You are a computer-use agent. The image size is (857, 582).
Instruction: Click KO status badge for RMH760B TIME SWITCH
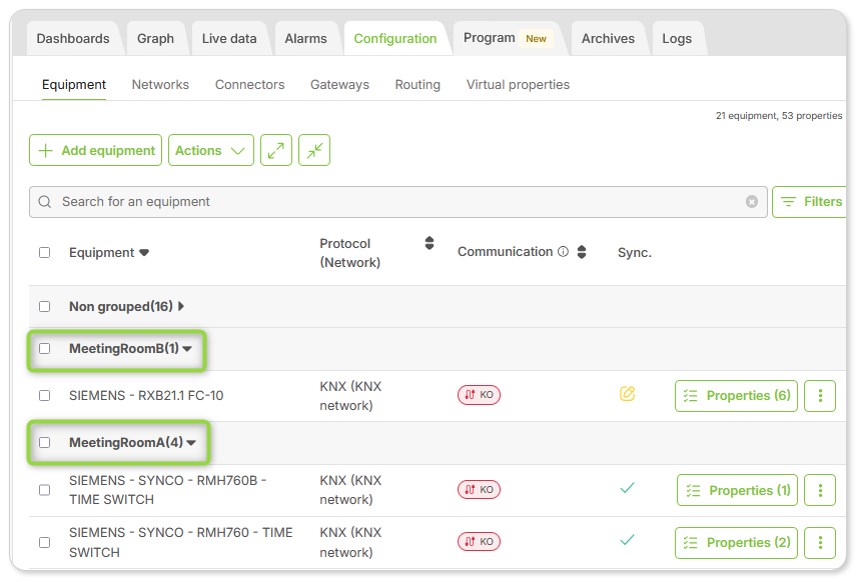point(479,490)
